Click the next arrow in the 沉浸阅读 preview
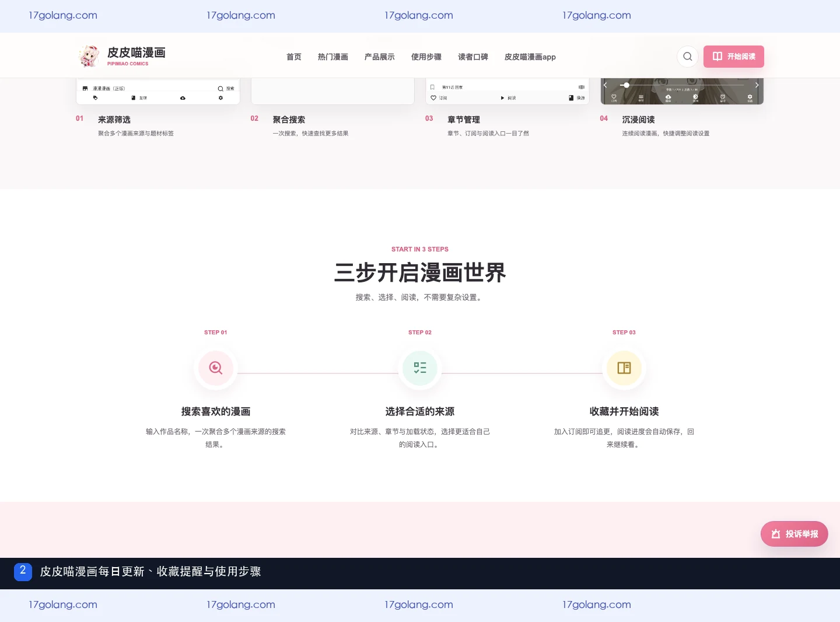This screenshot has width=840, height=622. (757, 85)
